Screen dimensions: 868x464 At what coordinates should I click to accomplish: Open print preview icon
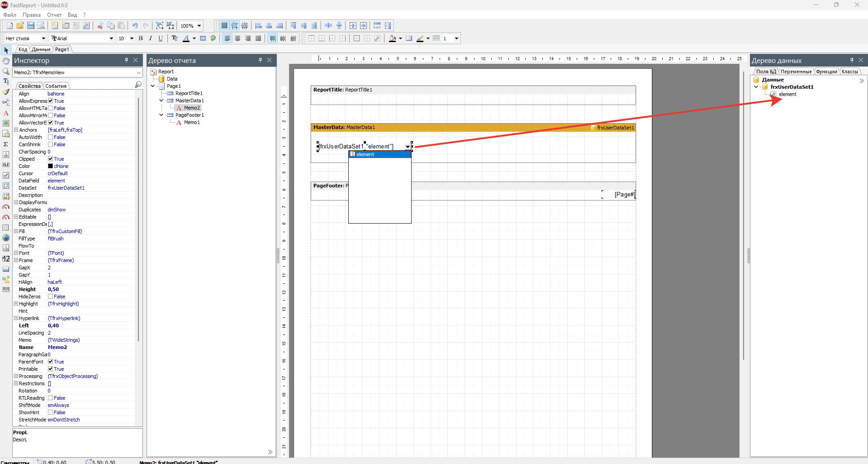pyautogui.click(x=41, y=26)
